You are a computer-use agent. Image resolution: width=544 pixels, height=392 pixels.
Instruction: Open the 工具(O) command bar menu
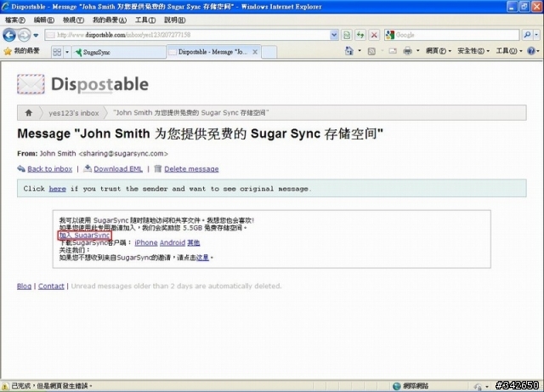tap(509, 51)
